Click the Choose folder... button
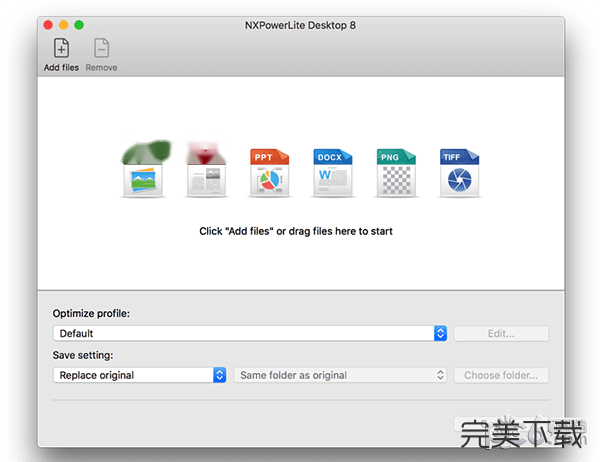Screen dimensions: 600x462 pos(501,375)
